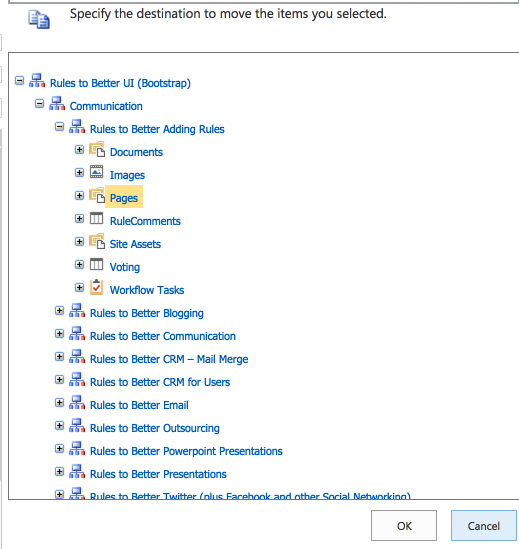Expand Rules to Better Outsourcing node

[60, 425]
